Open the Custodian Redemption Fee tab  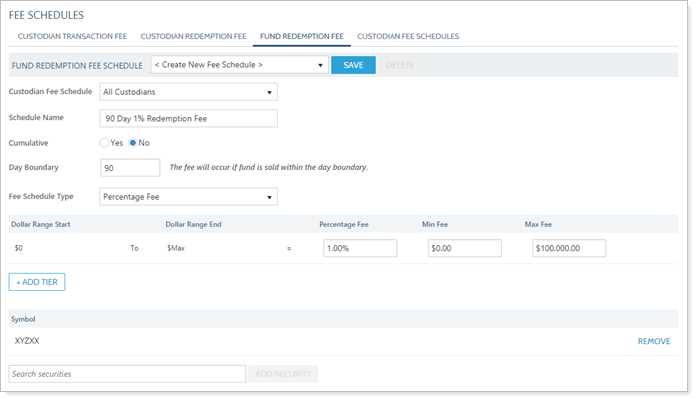click(193, 36)
